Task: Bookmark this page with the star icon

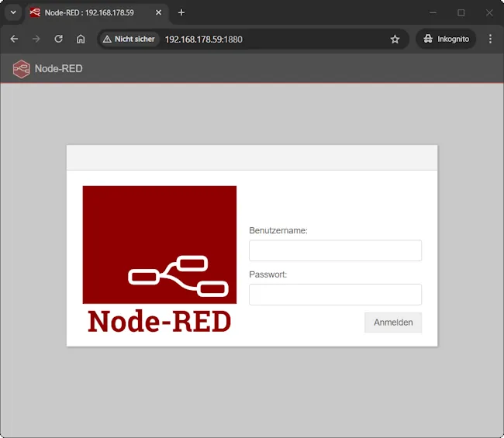Action: point(395,39)
